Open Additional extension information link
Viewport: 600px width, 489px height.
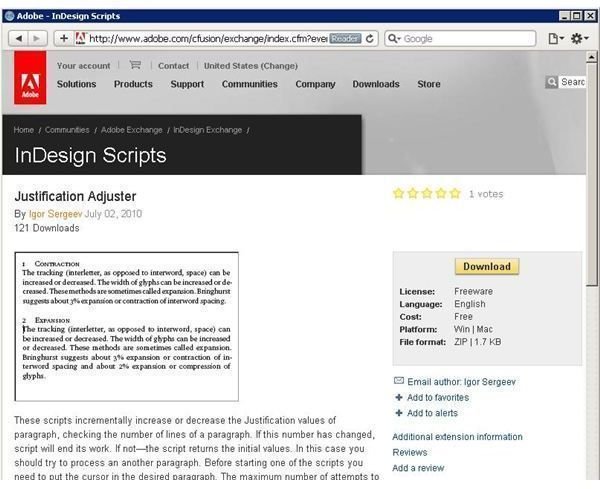pyautogui.click(x=457, y=437)
